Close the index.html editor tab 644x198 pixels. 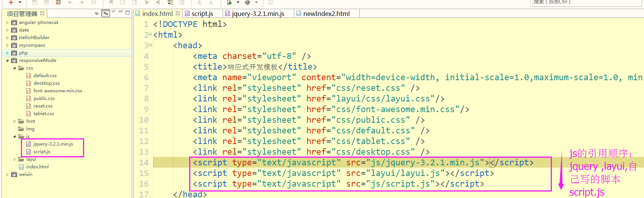tap(178, 13)
